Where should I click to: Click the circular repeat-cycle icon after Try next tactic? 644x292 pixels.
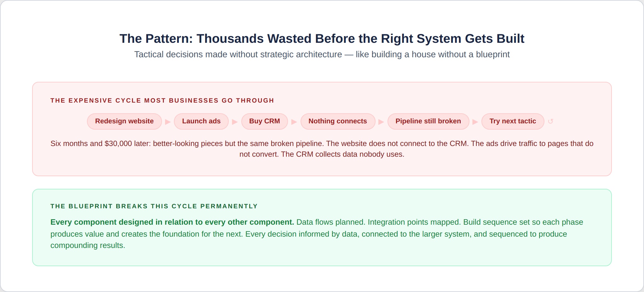coord(550,121)
